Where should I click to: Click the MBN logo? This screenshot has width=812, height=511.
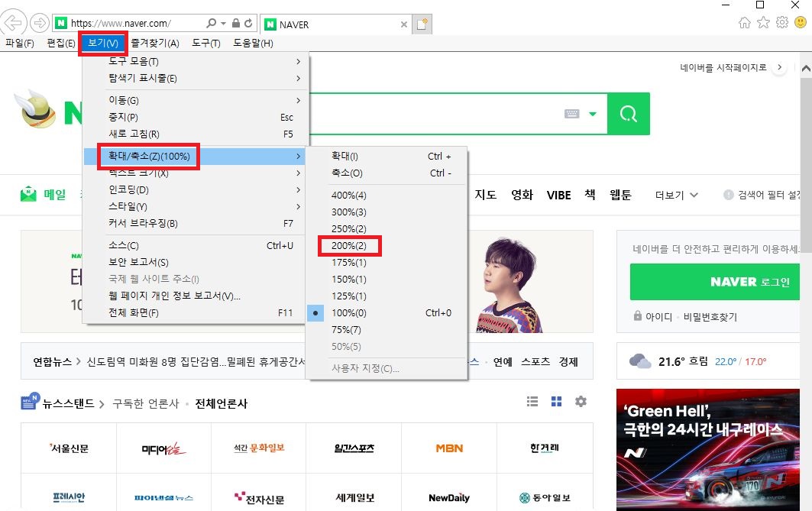(x=449, y=448)
